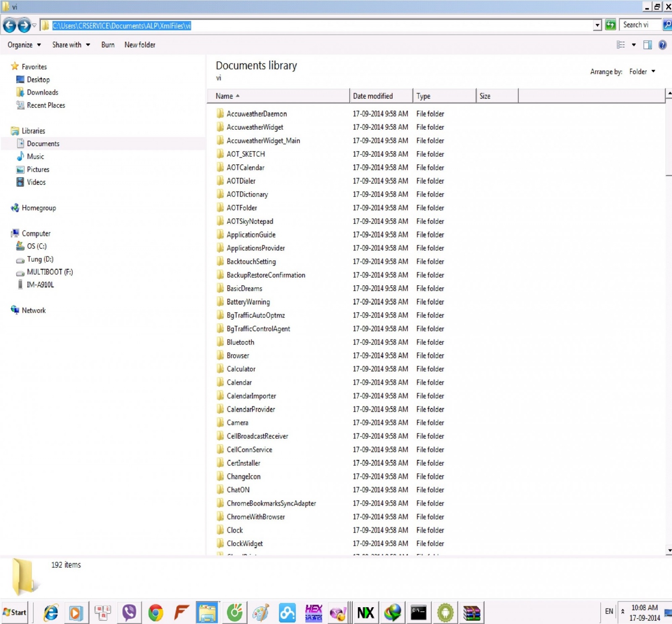Screen dimensions: 672x624
Task: Switch to the Windows Explorer taskbar icon
Action: pyautogui.click(x=207, y=613)
